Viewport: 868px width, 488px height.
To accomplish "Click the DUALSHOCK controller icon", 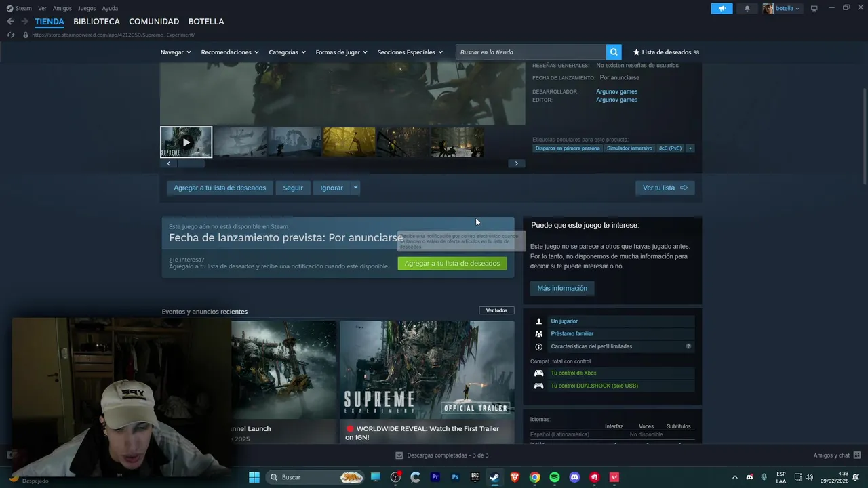I will coord(538,386).
